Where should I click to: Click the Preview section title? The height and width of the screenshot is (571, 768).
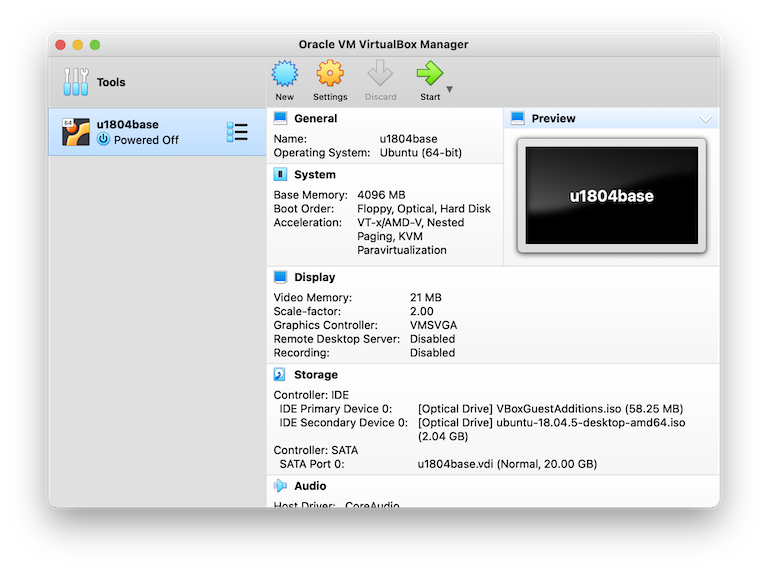[553, 119]
